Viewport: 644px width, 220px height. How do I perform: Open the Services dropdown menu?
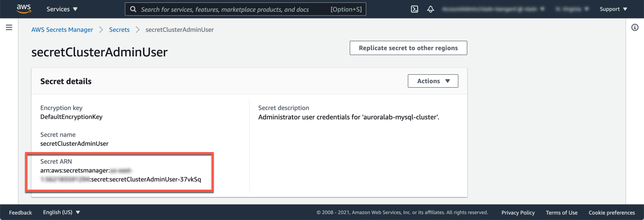[62, 9]
